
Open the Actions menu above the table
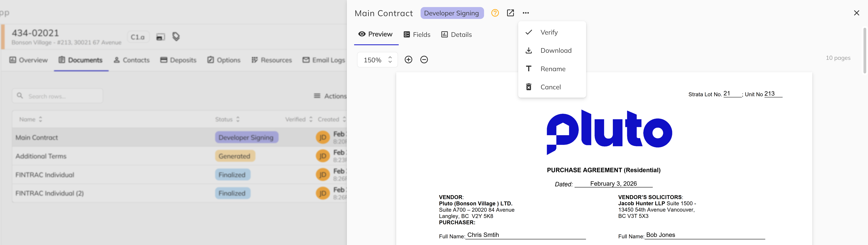[332, 96]
